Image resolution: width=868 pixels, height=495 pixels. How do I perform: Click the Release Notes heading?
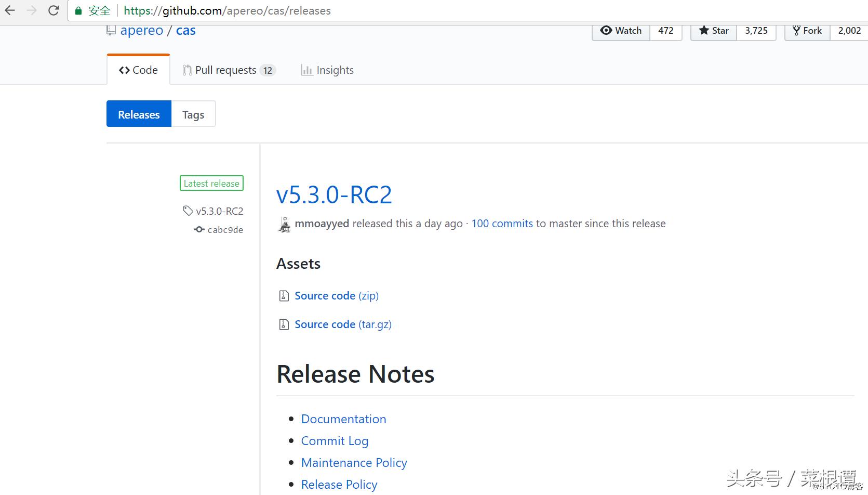(x=355, y=374)
